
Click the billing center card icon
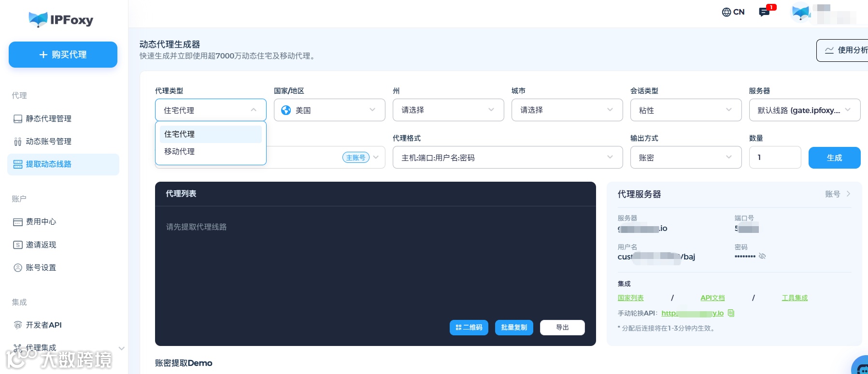(x=18, y=222)
